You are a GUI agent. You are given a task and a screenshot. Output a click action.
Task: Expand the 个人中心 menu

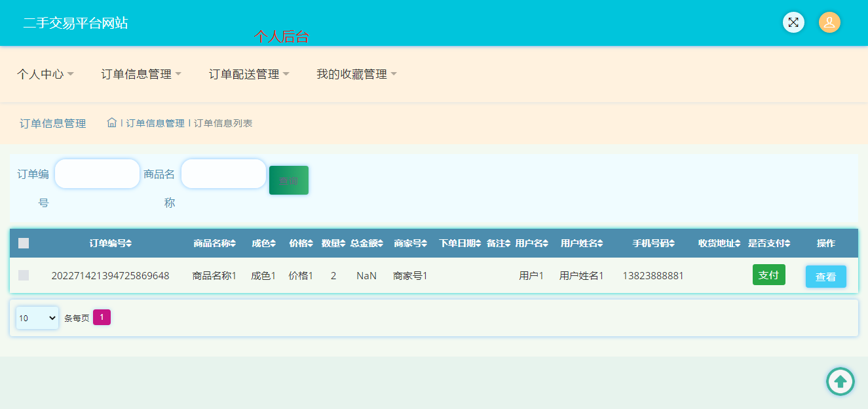[45, 74]
